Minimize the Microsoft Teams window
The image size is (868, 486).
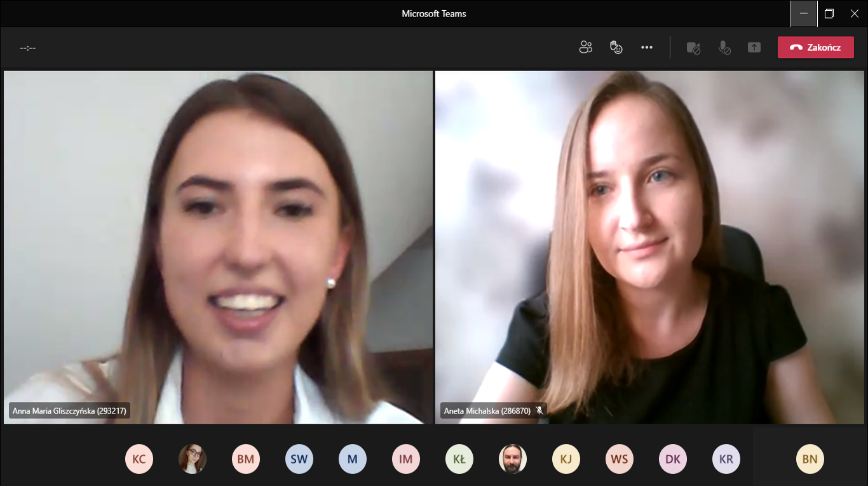coord(804,13)
